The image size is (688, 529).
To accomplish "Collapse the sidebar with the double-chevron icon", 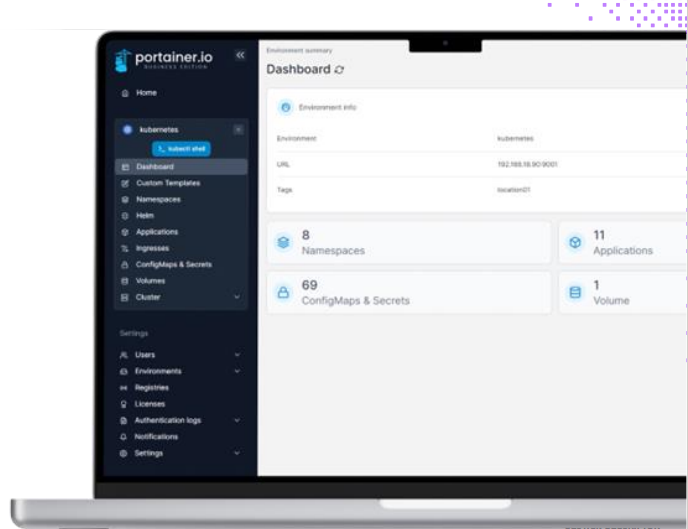I will pyautogui.click(x=239, y=55).
